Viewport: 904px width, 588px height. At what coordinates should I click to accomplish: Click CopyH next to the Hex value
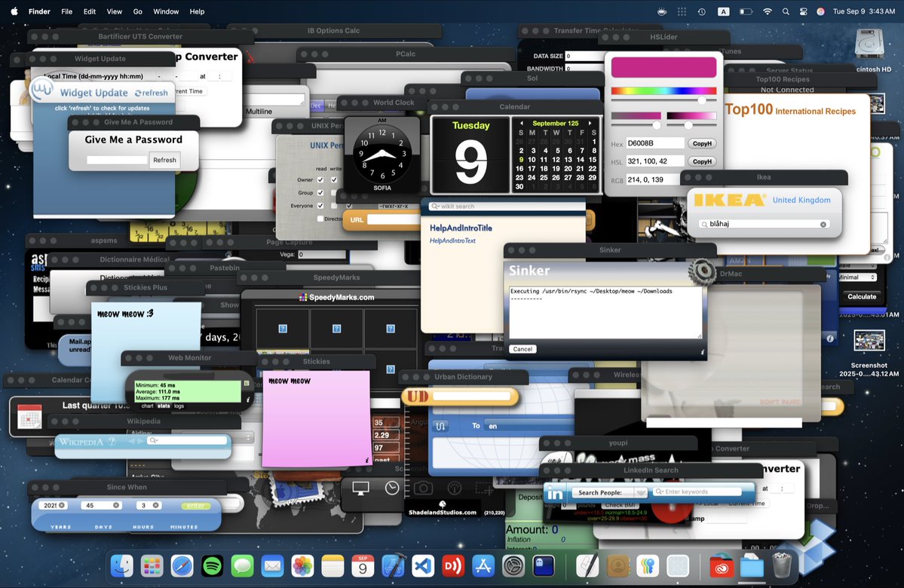pyautogui.click(x=702, y=143)
